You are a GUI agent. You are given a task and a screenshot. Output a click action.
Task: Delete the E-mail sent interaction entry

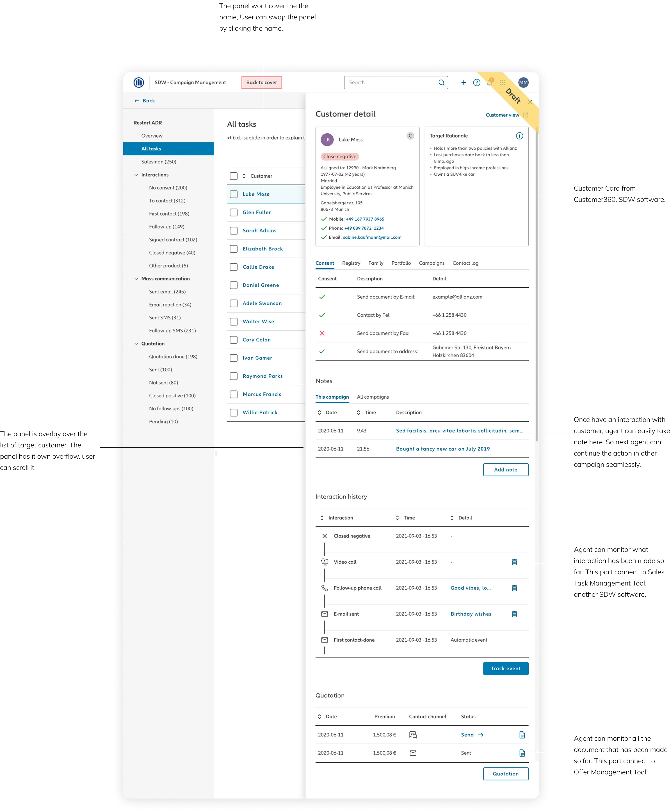(514, 614)
